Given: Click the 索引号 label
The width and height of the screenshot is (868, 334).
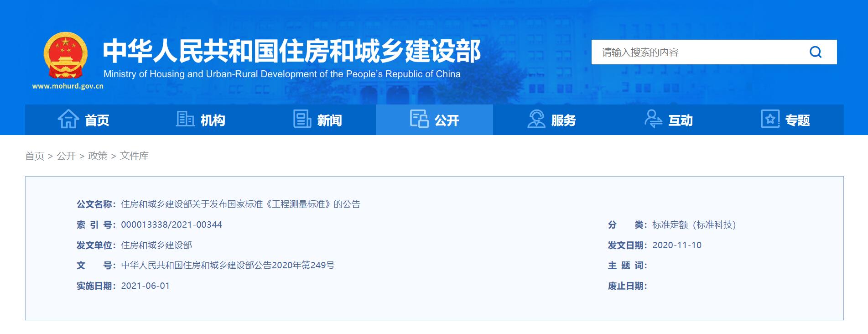Looking at the screenshot, I should 95,224.
